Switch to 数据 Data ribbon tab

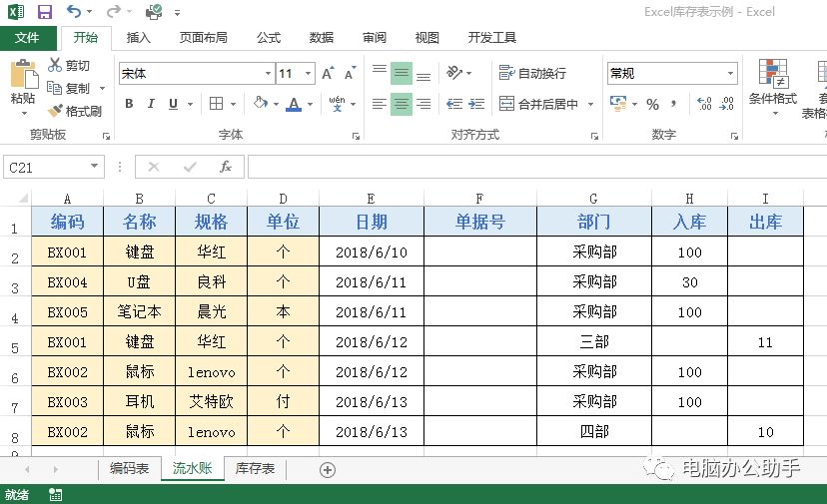322,38
